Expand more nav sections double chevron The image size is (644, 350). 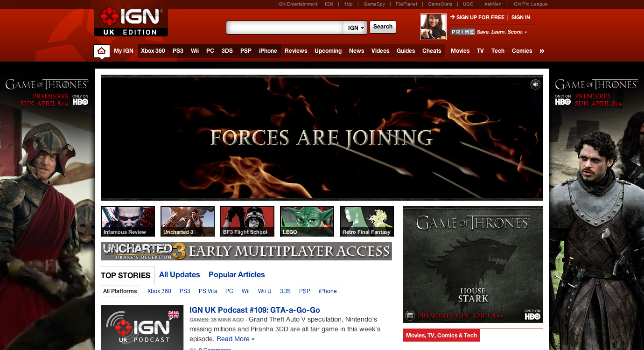coord(542,51)
